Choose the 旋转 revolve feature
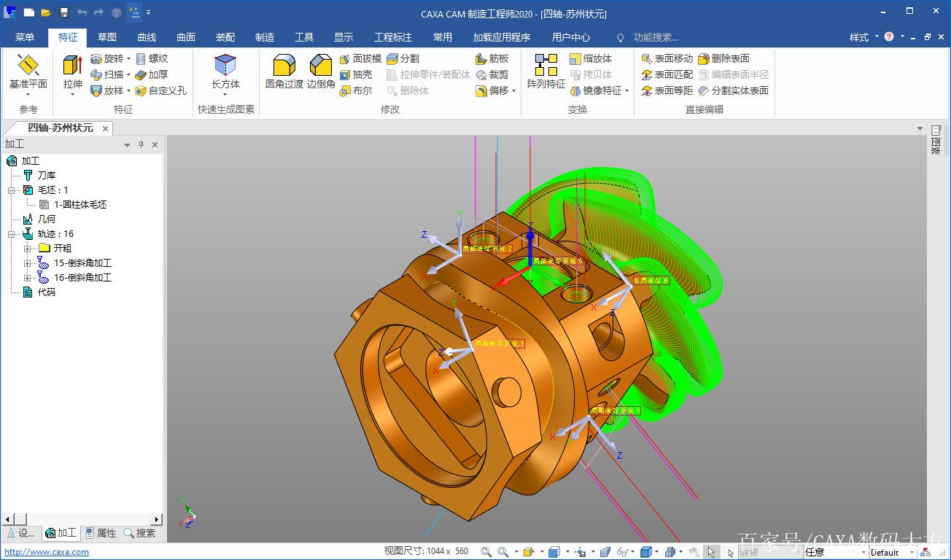The height and width of the screenshot is (560, 951). click(x=106, y=58)
